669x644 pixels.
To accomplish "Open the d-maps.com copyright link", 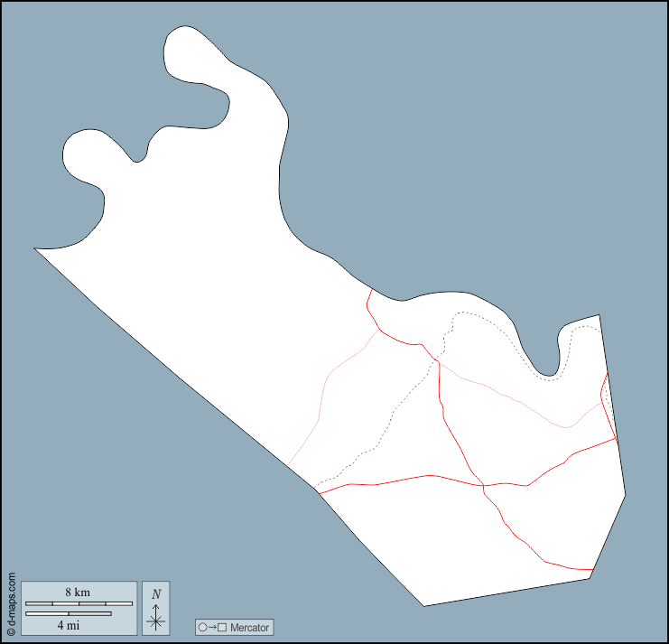I will tap(11, 602).
